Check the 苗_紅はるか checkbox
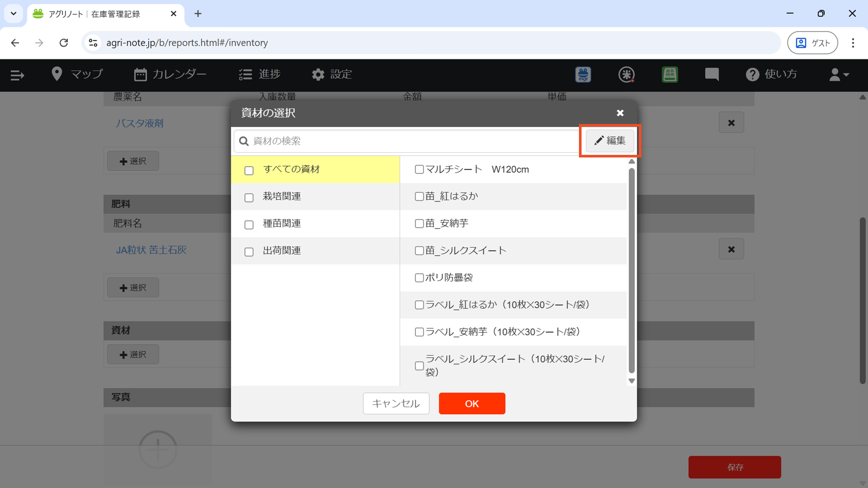This screenshot has height=488, width=868. 419,197
